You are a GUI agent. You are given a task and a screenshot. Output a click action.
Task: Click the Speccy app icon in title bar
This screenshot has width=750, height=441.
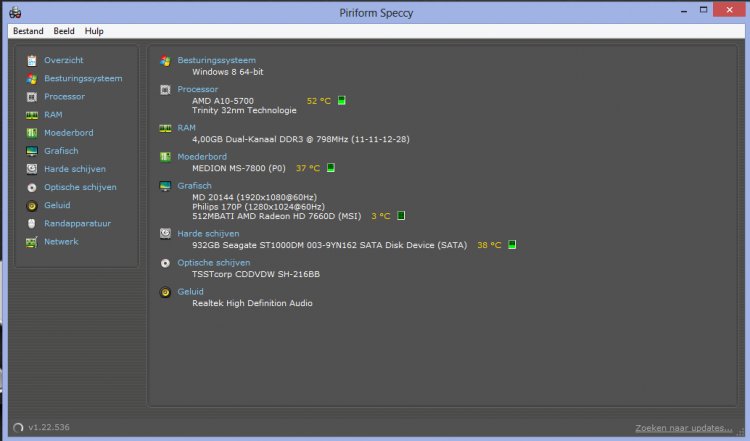[15, 12]
